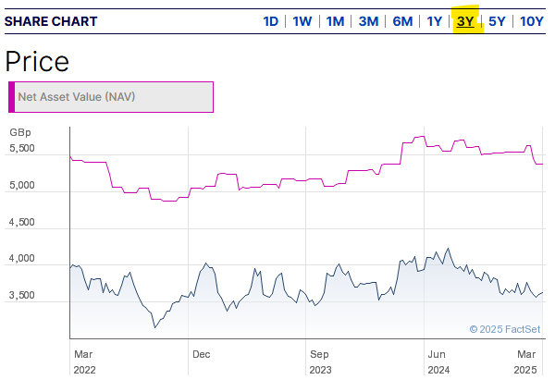The image size is (555, 392).
Task: Click the magenta NAV legend color bar
Action: (x=11, y=97)
